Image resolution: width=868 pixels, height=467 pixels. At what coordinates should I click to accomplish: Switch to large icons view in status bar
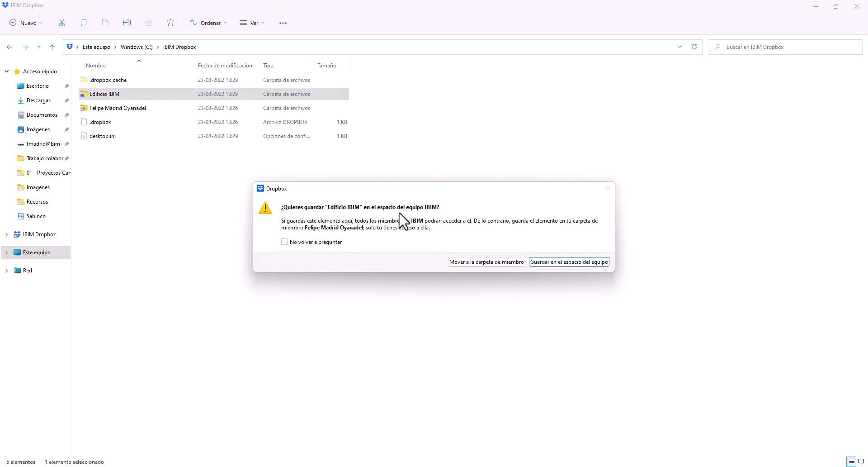point(861,462)
